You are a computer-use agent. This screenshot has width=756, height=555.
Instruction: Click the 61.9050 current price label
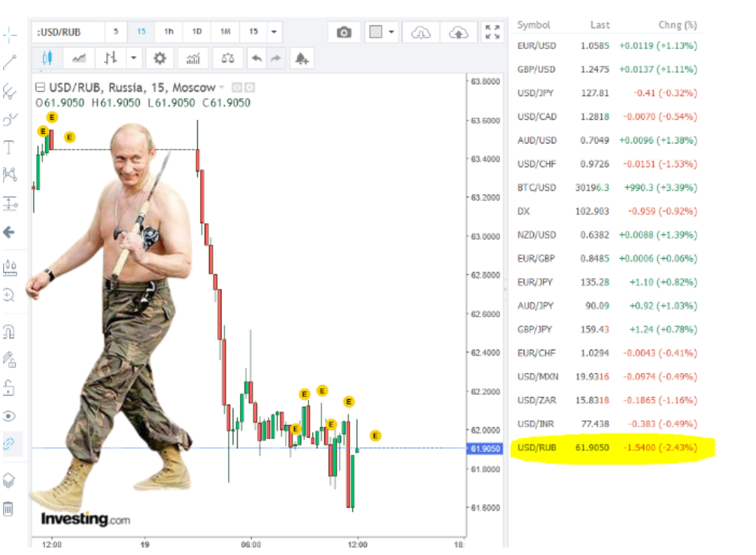click(485, 449)
